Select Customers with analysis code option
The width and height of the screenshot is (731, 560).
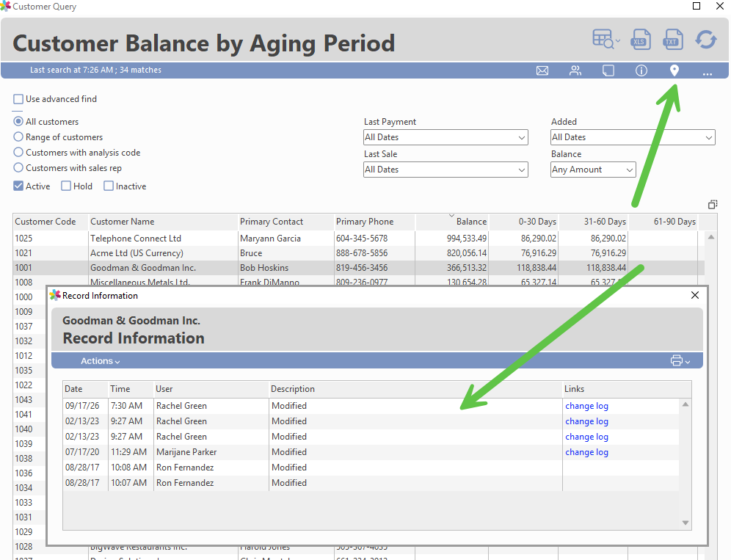coord(18,152)
